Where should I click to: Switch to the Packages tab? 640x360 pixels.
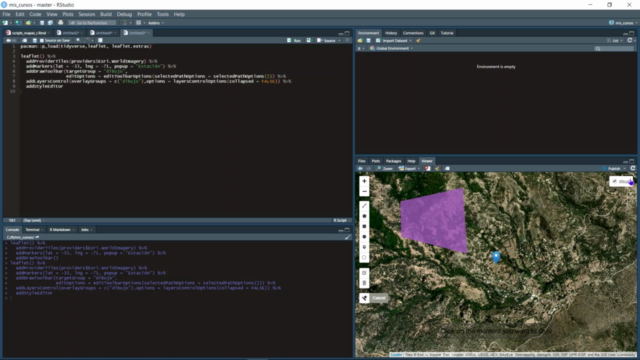click(393, 161)
